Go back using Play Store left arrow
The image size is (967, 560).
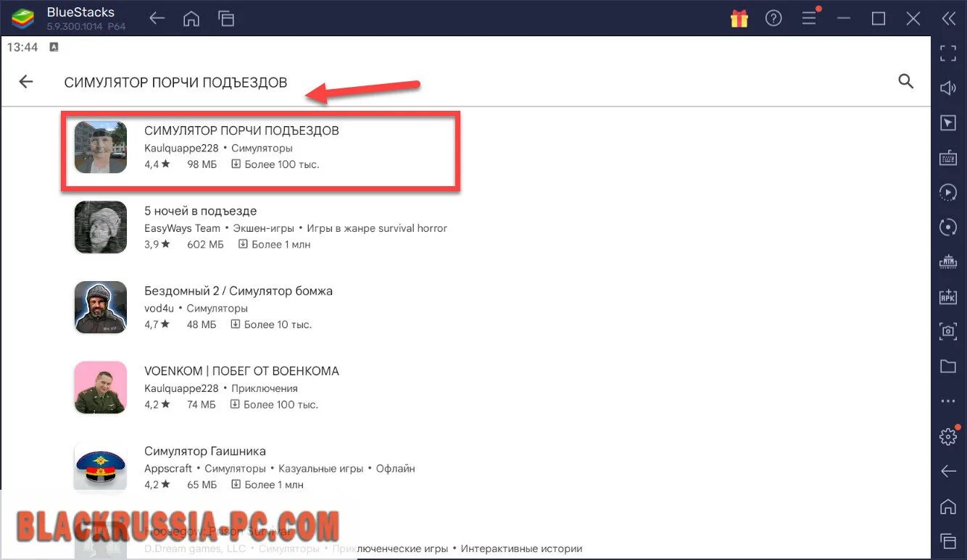coord(26,82)
